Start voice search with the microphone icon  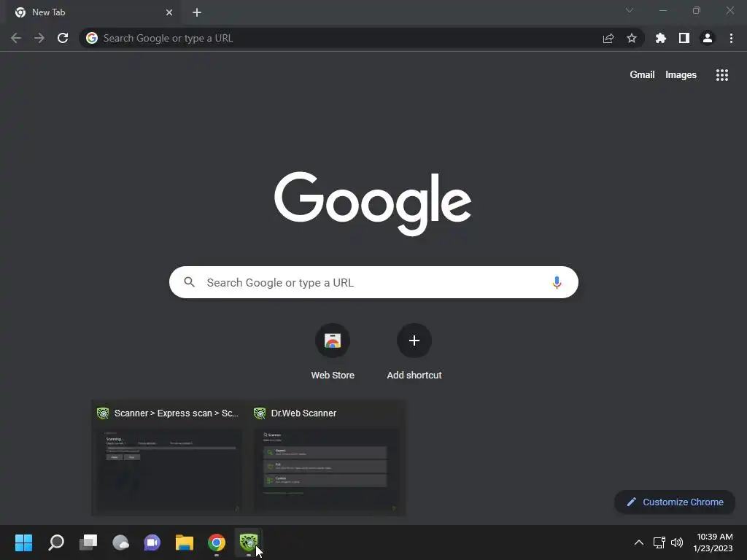click(x=557, y=282)
